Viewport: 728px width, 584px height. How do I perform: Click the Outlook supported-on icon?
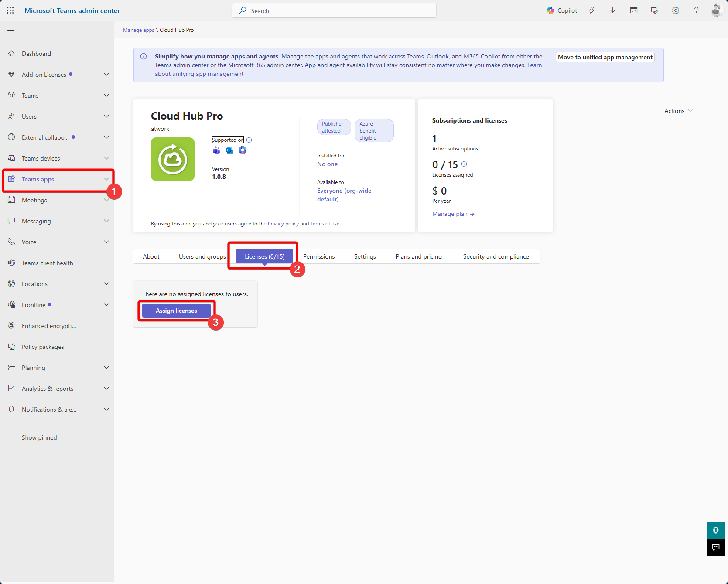229,150
